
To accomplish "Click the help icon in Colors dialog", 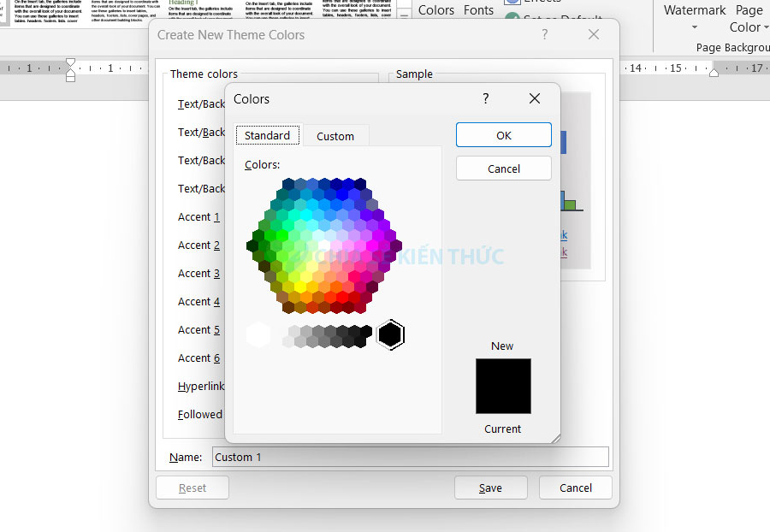I will (x=486, y=99).
